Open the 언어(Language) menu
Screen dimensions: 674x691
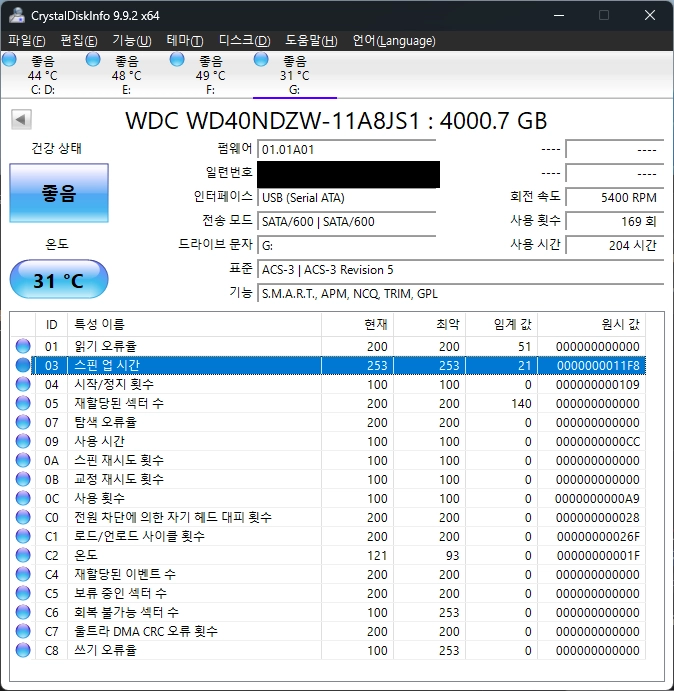pyautogui.click(x=394, y=41)
